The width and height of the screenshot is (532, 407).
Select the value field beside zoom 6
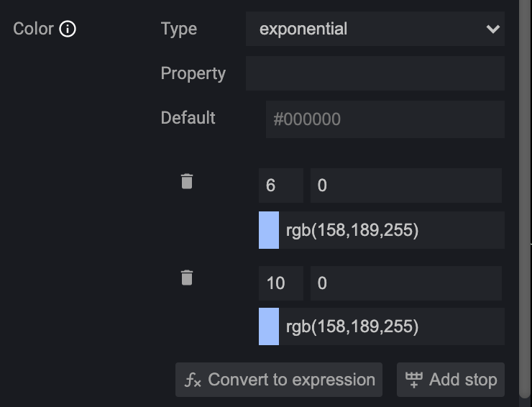pyautogui.click(x=405, y=186)
